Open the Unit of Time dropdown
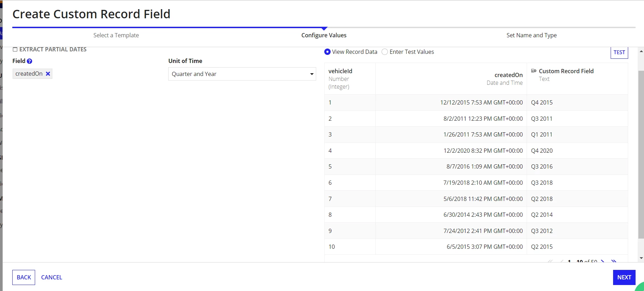Viewport: 644px width, 291px height. click(x=242, y=74)
